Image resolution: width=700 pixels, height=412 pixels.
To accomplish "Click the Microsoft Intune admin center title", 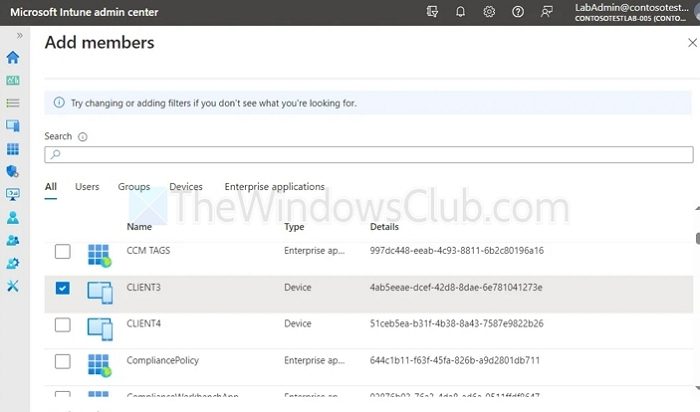I will pyautogui.click(x=84, y=12).
